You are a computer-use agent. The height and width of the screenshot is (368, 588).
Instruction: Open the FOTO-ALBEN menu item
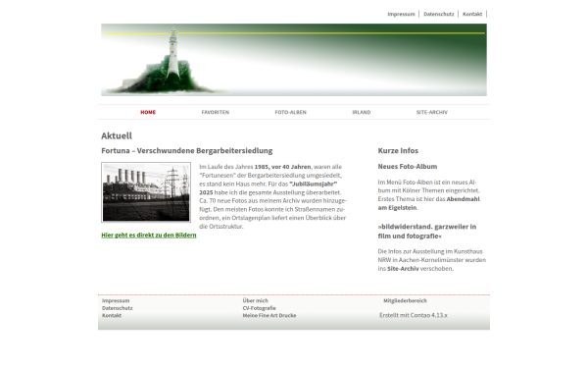click(x=291, y=112)
